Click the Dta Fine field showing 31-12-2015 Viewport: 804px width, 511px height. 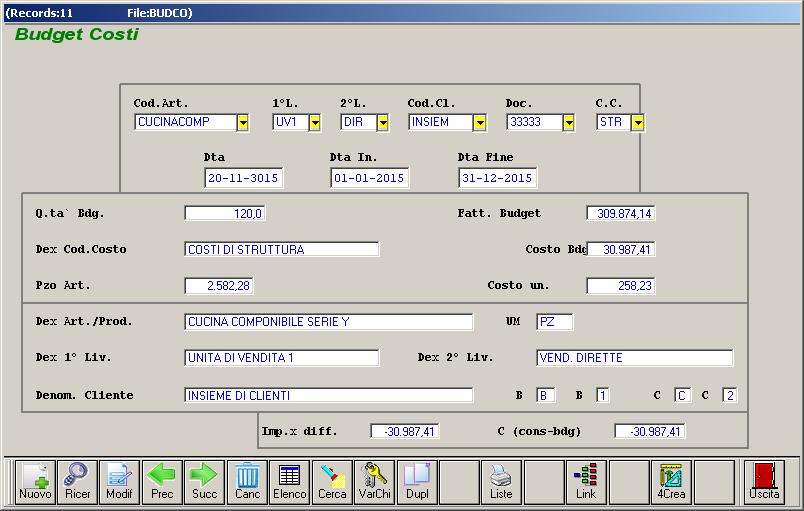[x=497, y=178]
